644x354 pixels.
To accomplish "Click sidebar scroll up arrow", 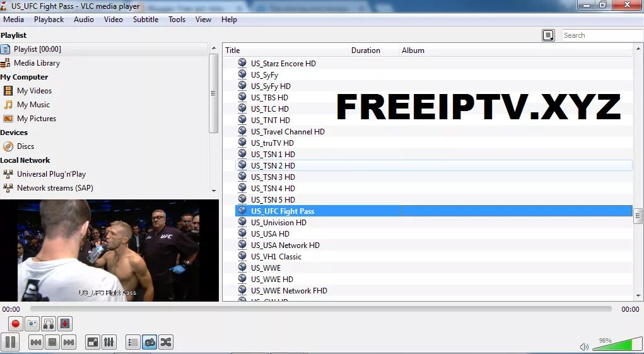I will click(x=214, y=49).
